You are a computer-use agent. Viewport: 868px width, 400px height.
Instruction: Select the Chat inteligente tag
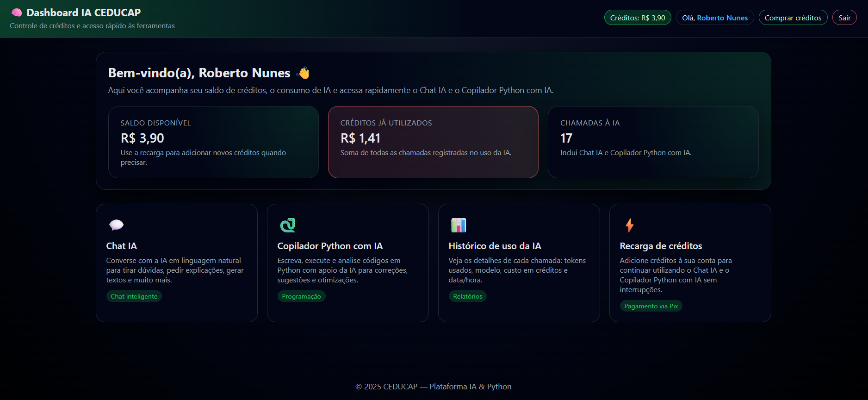point(134,296)
